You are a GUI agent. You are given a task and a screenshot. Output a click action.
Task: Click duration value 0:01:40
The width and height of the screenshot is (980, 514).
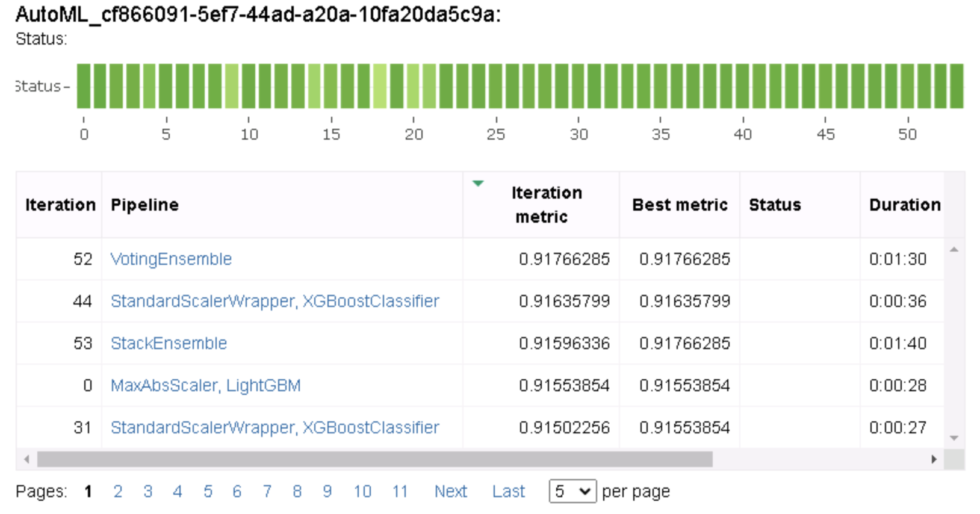(898, 343)
